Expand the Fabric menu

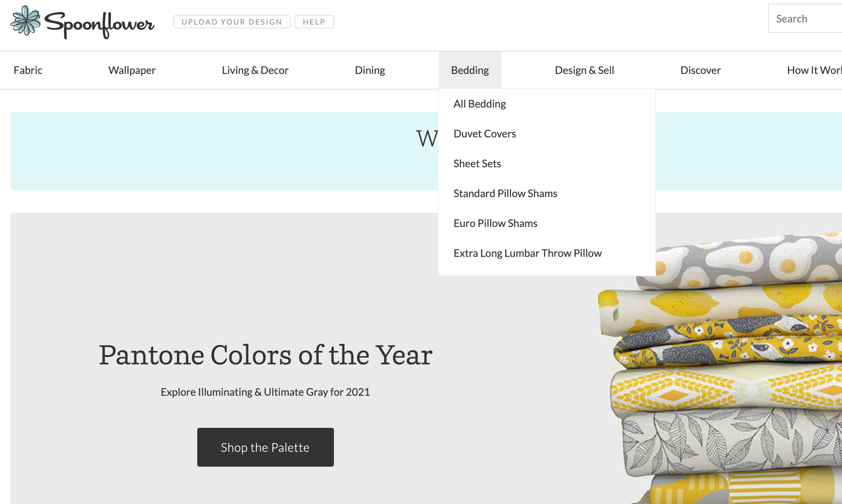tap(28, 70)
